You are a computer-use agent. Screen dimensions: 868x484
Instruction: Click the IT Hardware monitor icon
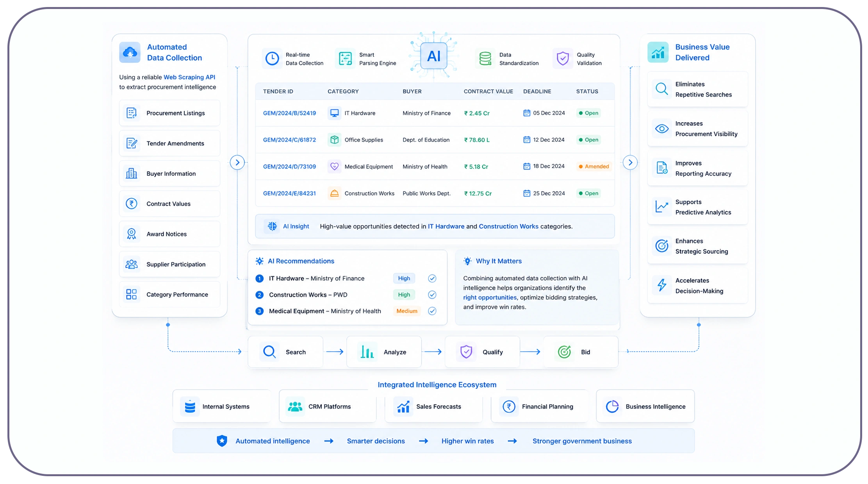pyautogui.click(x=334, y=113)
